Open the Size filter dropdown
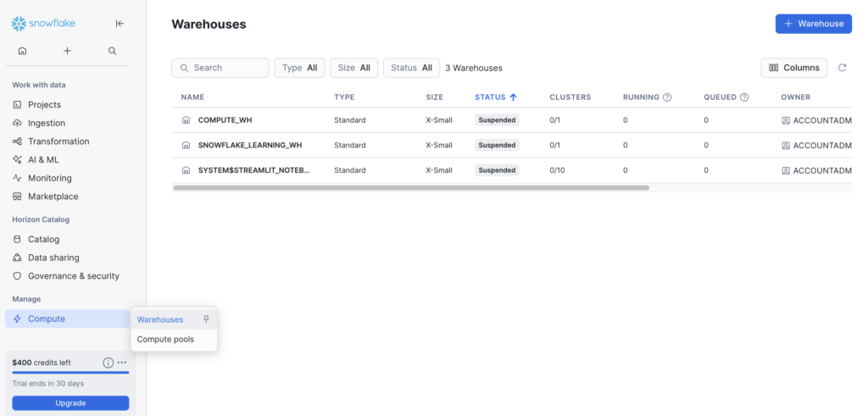 click(x=354, y=68)
